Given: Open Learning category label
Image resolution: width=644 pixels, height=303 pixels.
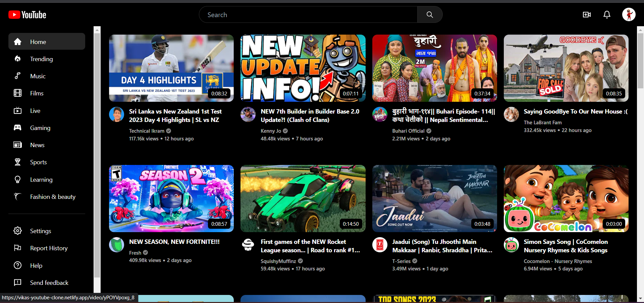Looking at the screenshot, I should [x=41, y=180].
